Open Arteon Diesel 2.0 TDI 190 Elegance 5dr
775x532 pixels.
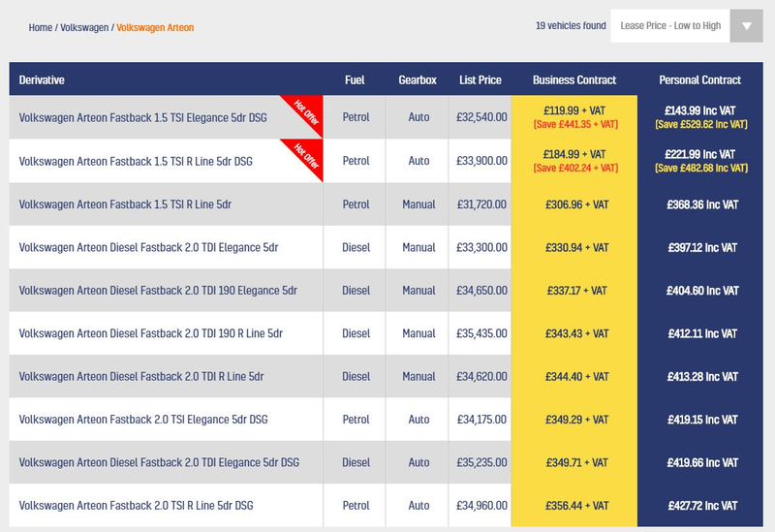[x=158, y=291]
